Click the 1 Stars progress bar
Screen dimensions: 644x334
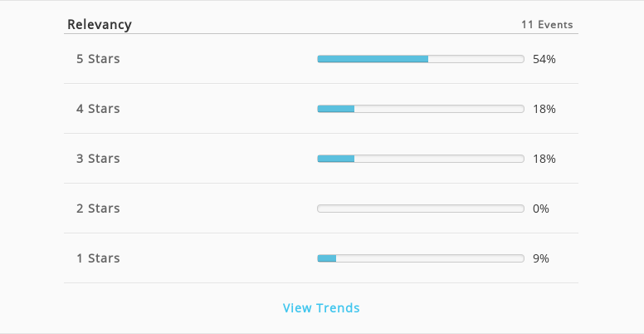click(421, 258)
